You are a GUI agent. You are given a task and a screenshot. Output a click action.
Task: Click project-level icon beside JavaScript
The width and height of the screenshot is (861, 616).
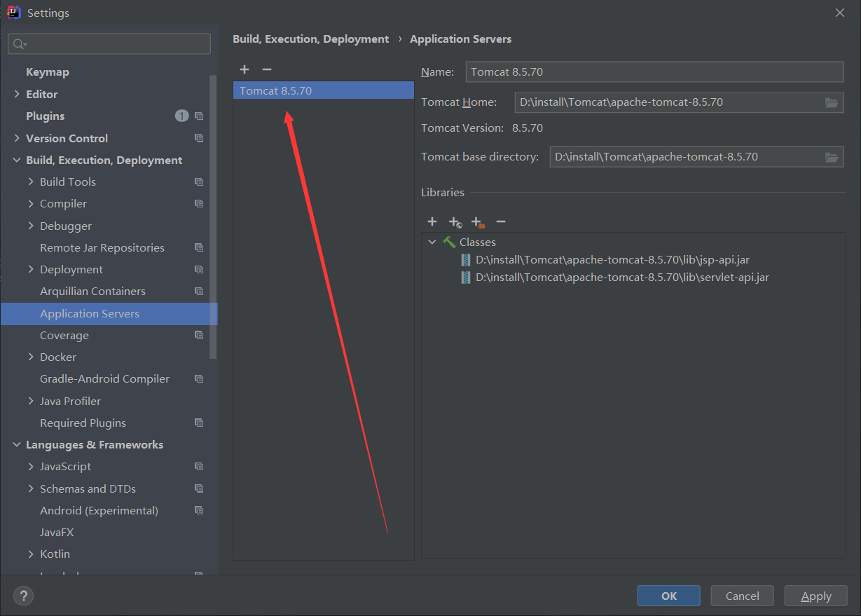(x=199, y=467)
